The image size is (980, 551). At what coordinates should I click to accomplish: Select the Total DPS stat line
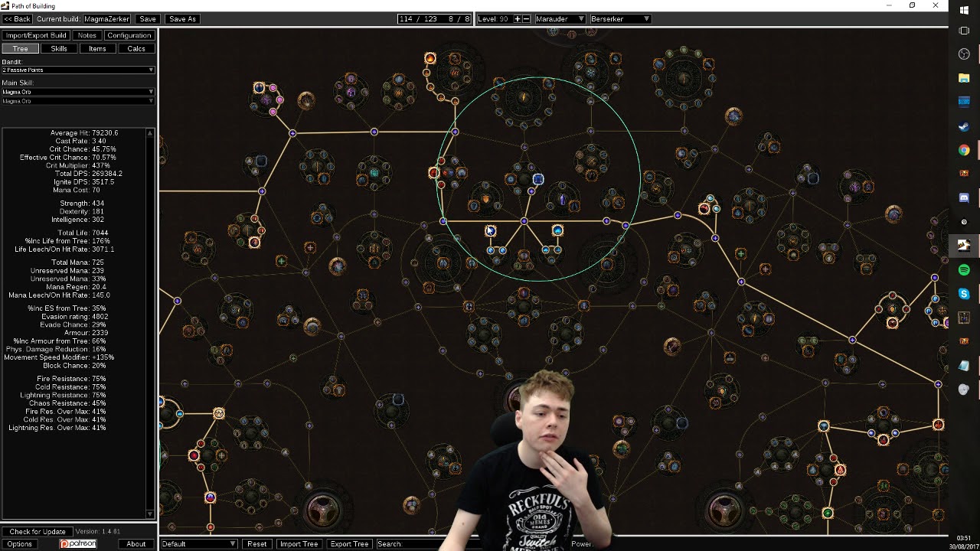(x=87, y=174)
